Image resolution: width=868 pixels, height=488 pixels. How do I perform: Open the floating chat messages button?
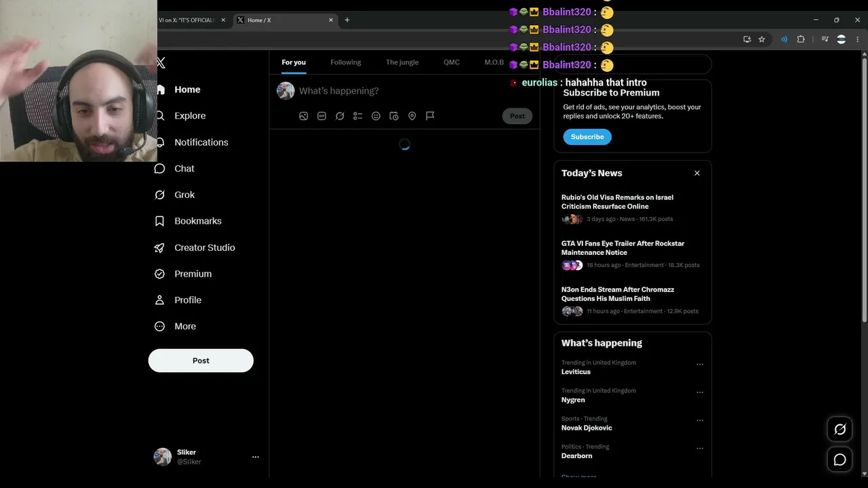coord(840,460)
